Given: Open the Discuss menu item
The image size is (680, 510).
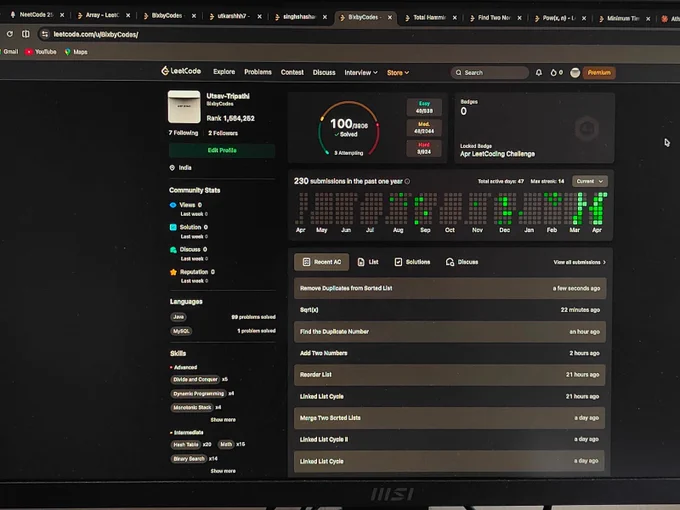Looking at the screenshot, I should [324, 72].
